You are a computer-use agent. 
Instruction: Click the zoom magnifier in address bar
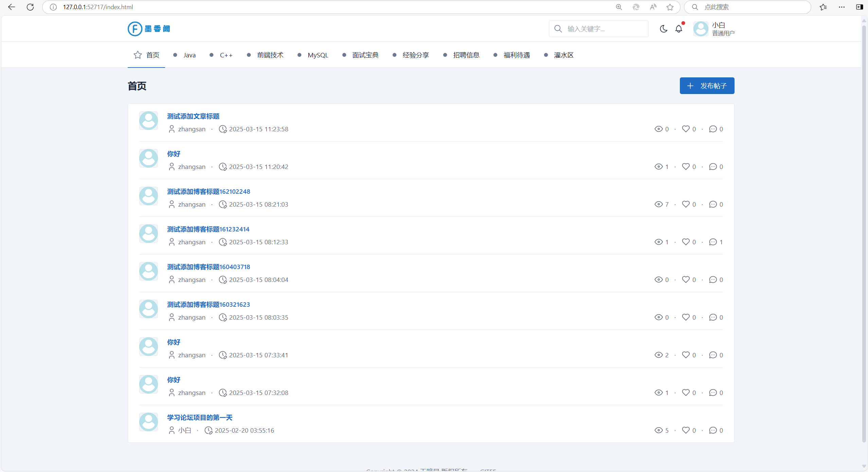(619, 7)
